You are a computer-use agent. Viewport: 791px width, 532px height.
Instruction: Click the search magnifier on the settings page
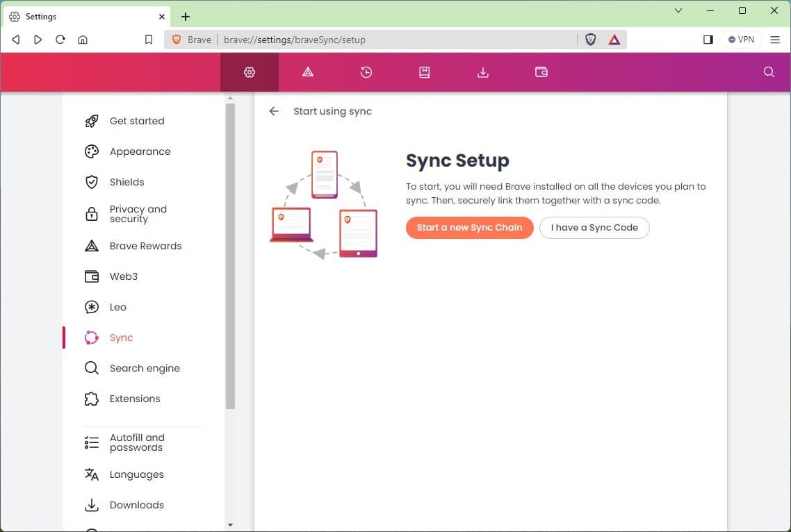pos(768,72)
